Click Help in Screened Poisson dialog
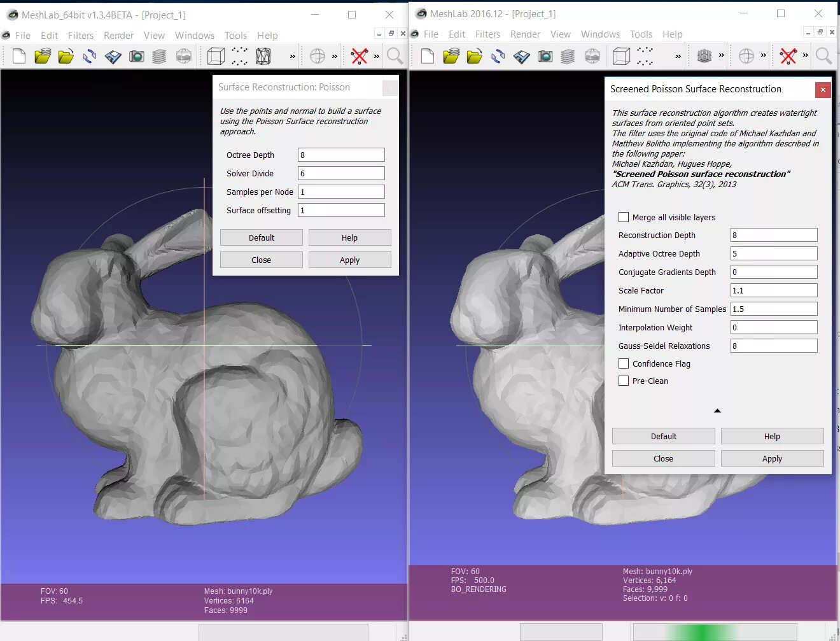This screenshot has height=641, width=840. click(x=772, y=436)
